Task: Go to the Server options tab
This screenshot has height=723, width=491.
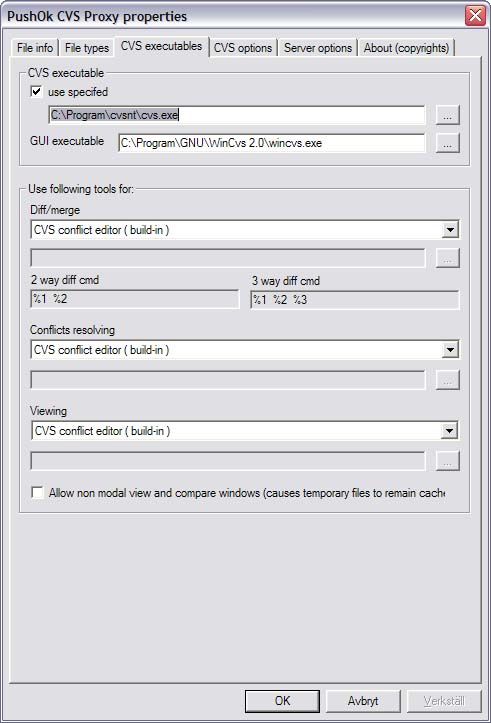Action: [x=318, y=47]
